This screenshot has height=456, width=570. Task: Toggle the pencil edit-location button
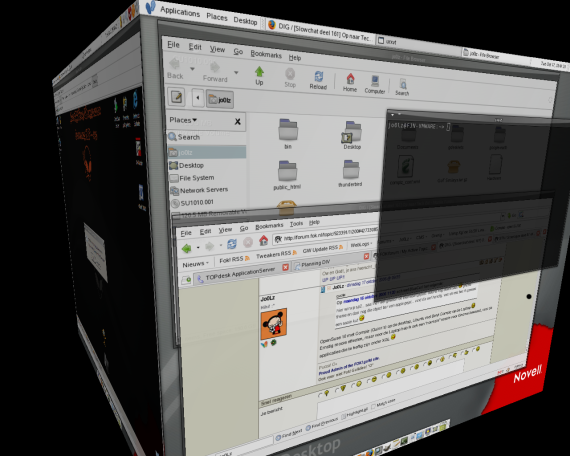(x=176, y=97)
